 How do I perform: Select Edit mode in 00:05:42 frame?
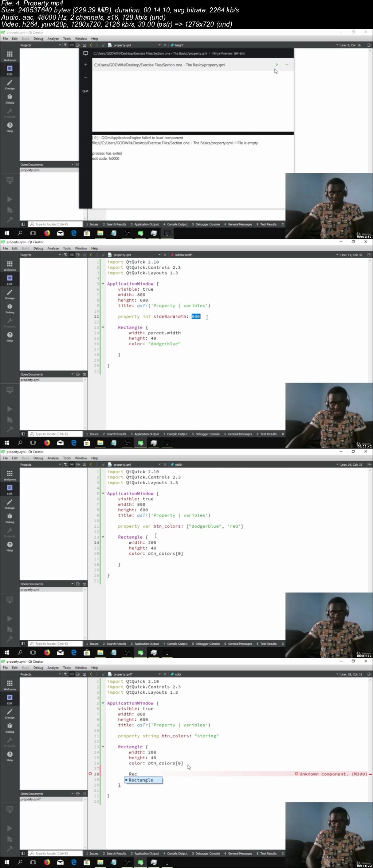[x=10, y=280]
